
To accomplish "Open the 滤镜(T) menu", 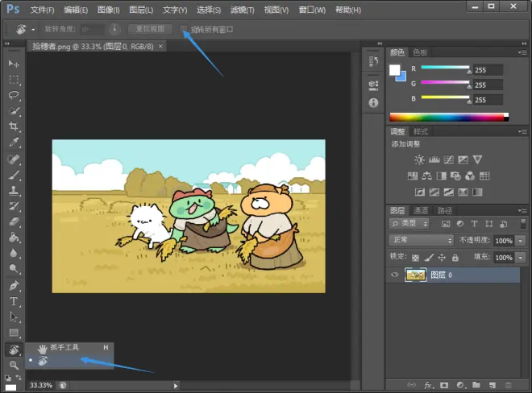I will point(243,10).
